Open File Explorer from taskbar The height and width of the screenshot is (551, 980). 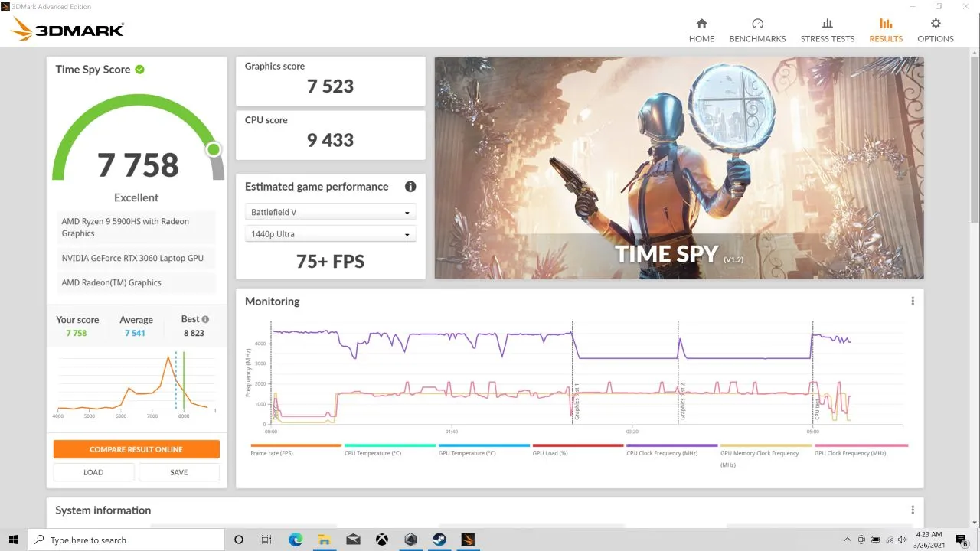324,540
